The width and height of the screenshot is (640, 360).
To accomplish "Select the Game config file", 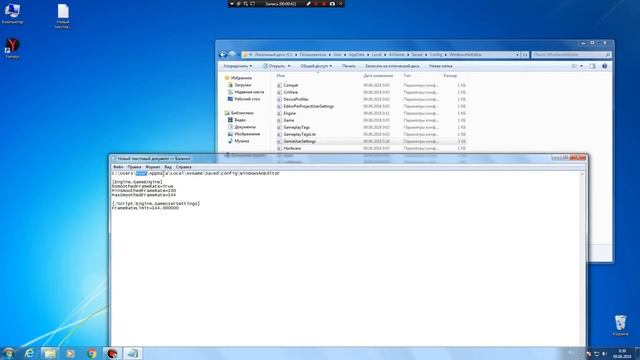I will [x=289, y=120].
